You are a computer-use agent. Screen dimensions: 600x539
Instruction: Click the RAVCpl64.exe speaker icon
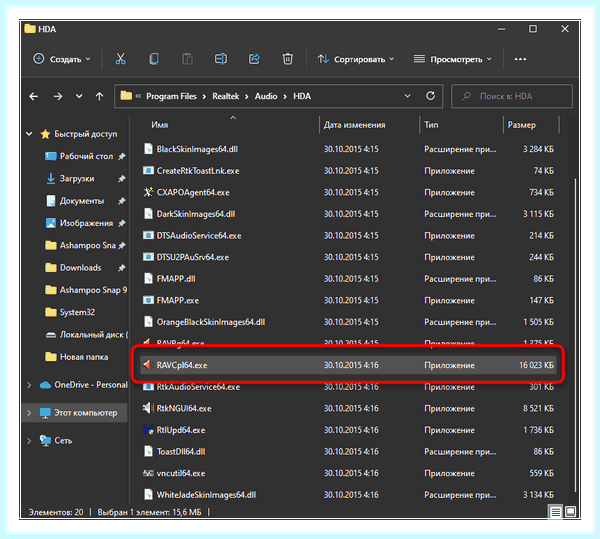click(x=148, y=365)
